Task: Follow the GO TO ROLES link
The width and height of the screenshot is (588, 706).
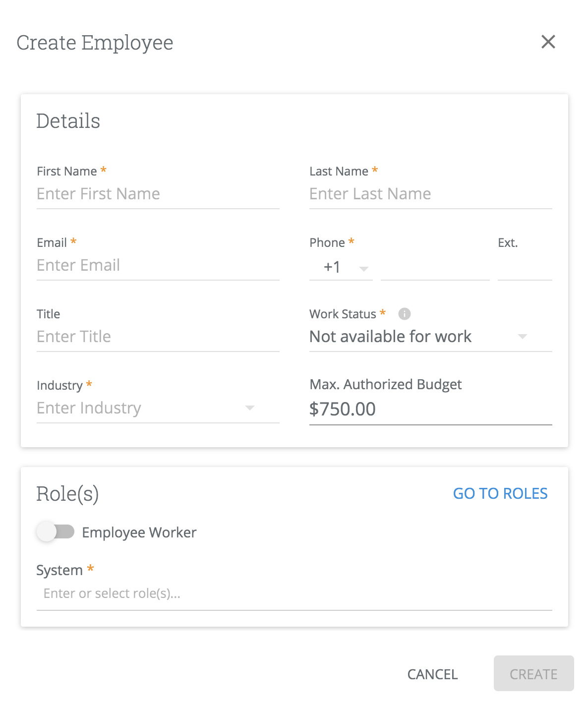Action: [500, 493]
